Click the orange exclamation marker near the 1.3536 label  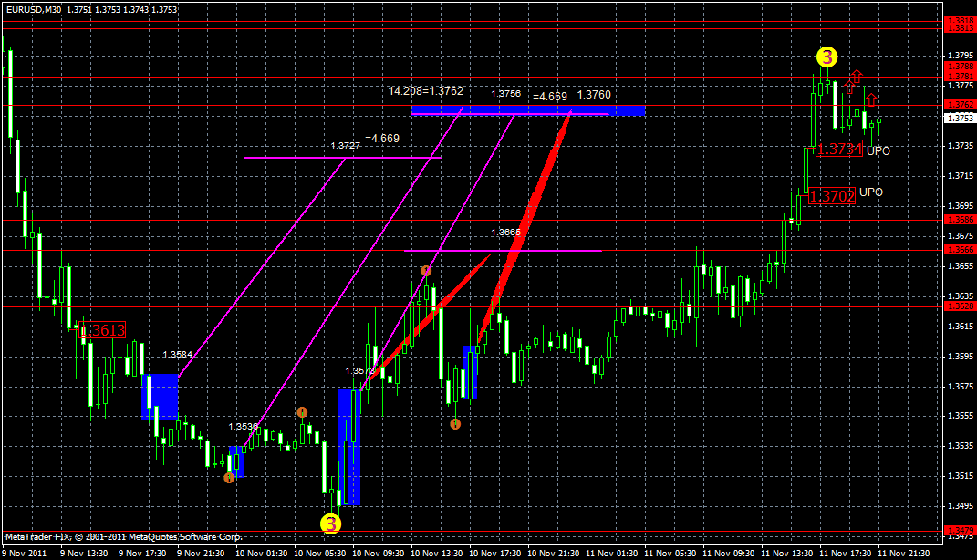(x=302, y=411)
